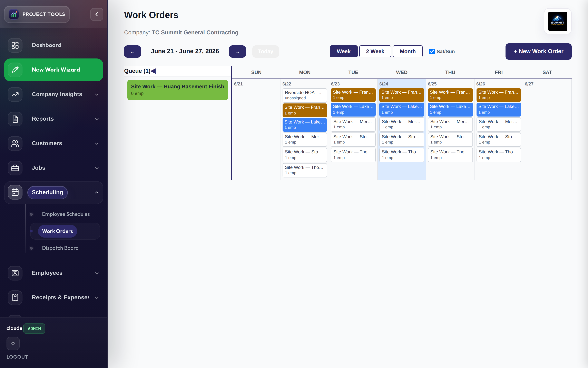Viewport: 588px width, 368px height.
Task: Open Thursday's Site Work Mer order
Action: [450, 124]
